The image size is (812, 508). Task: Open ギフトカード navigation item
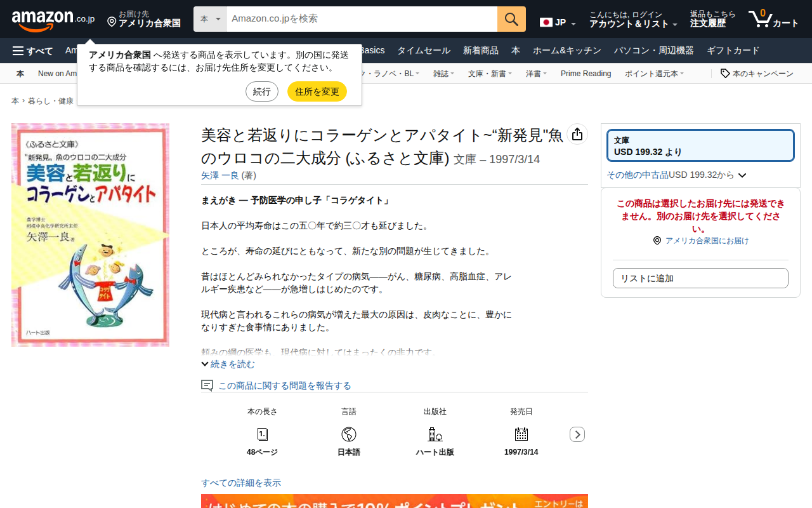[733, 51]
